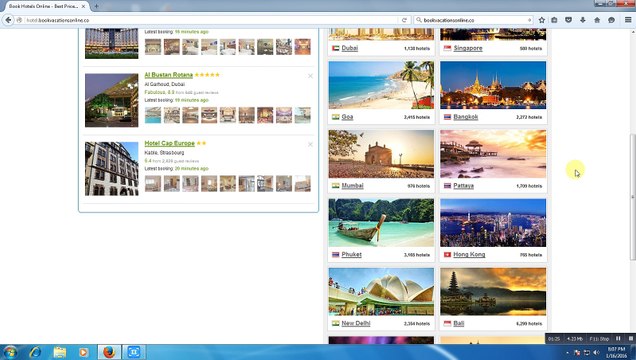Open Firefox downloads arrow icon

583,20
